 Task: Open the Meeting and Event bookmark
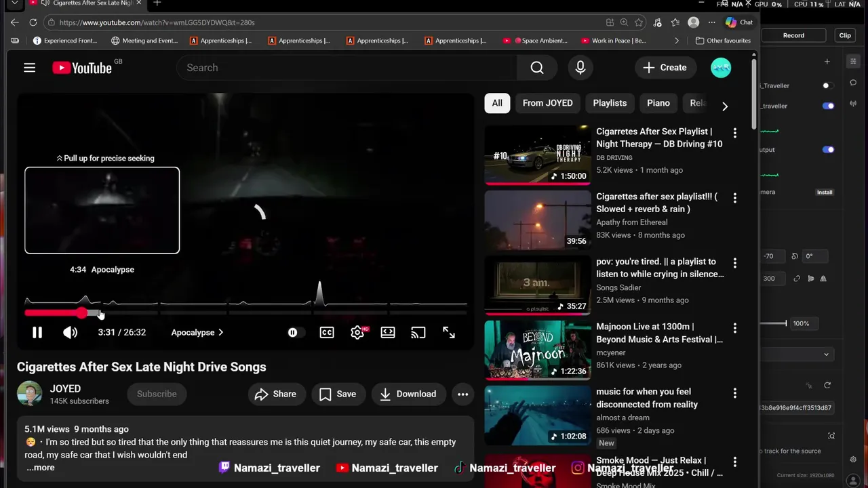coord(144,41)
